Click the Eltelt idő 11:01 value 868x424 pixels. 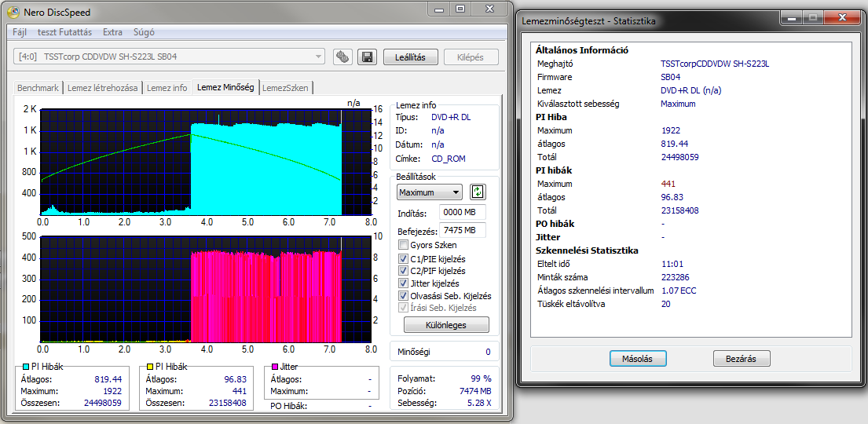coord(671,264)
